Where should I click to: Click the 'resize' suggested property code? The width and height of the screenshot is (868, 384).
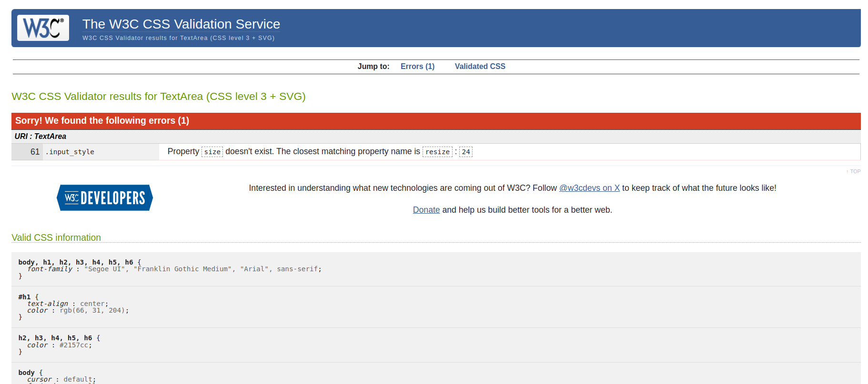coord(437,152)
